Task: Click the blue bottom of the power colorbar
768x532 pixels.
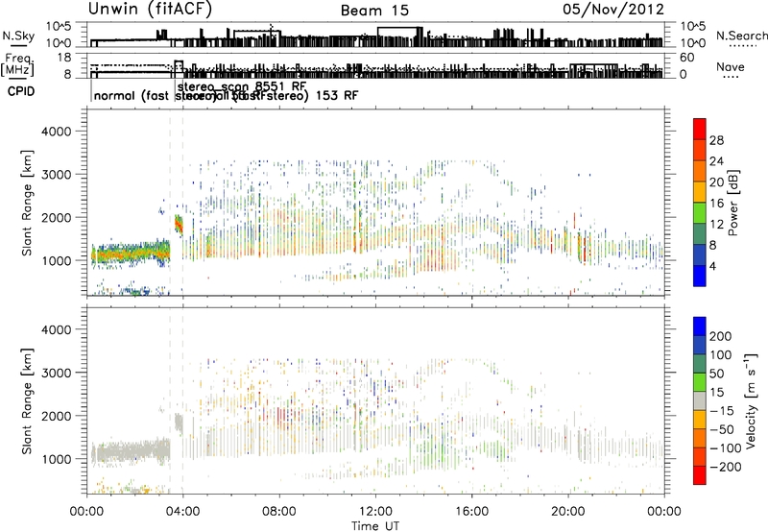Action: [x=700, y=276]
